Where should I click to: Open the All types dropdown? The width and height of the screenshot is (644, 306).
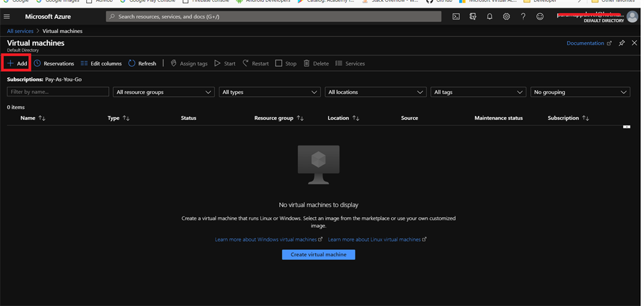[269, 92]
